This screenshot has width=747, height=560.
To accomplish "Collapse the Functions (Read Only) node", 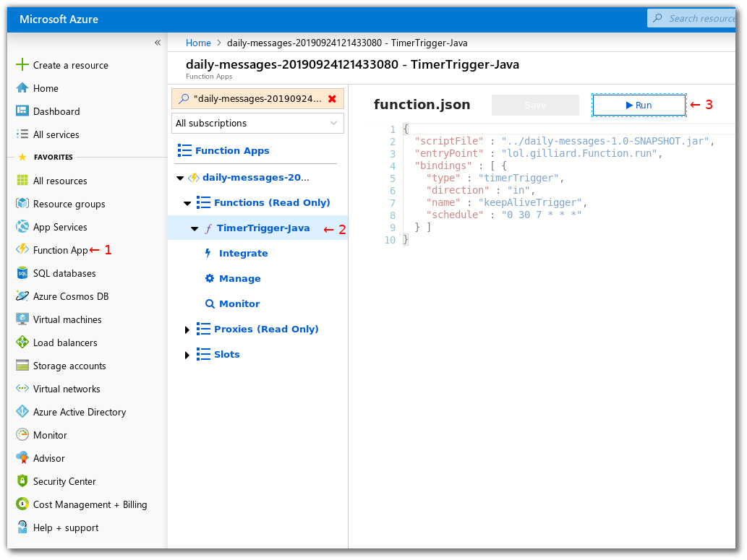I will tap(187, 203).
